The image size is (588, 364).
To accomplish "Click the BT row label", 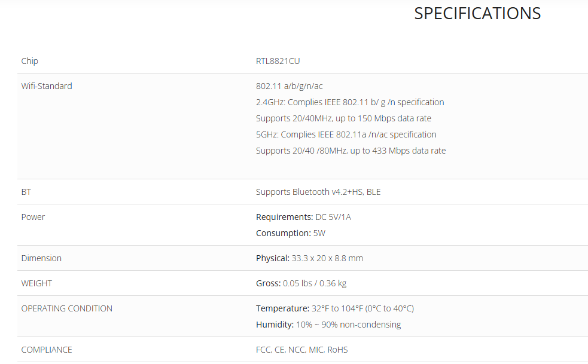I will tap(26, 192).
